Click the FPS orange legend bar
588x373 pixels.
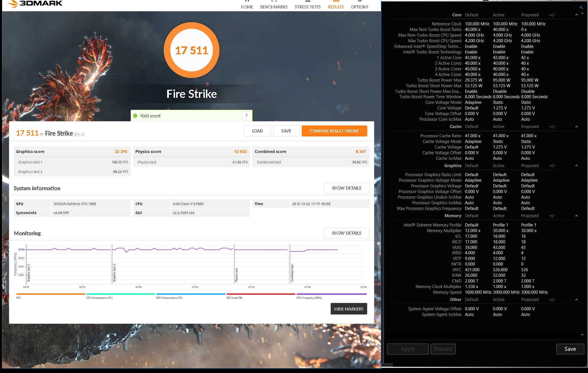click(51, 294)
